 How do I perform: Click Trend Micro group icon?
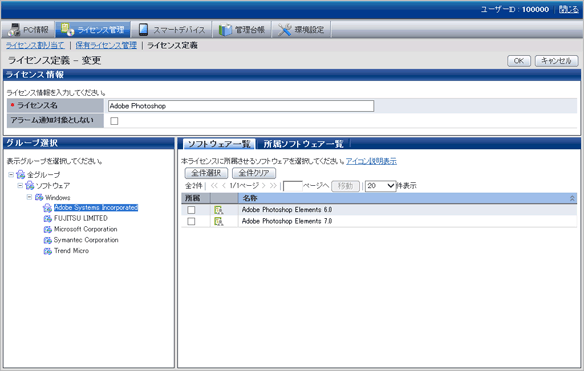(x=47, y=251)
